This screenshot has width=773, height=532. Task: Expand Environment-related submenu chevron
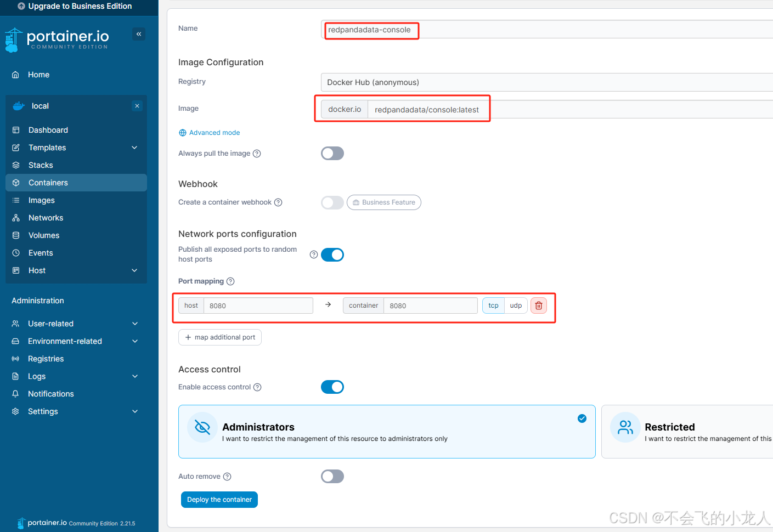pyautogui.click(x=135, y=341)
